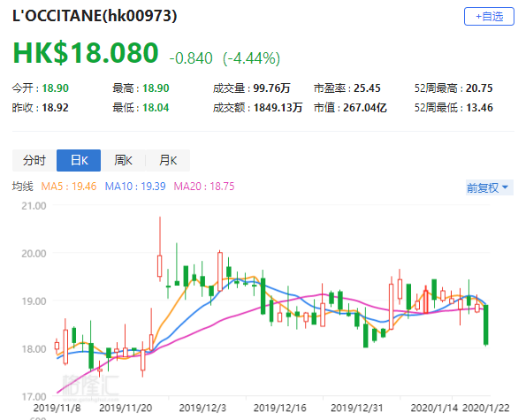Viewport: 518px width, 420px height.
Task: Click the MA5 : 19.46 indicator label
Action: pos(69,187)
